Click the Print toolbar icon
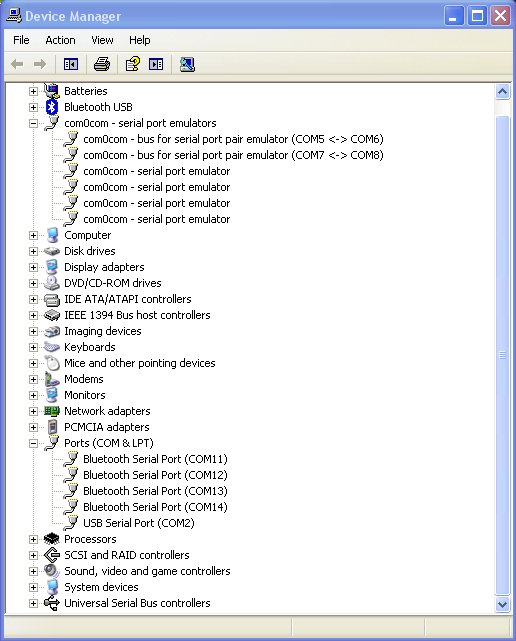 (102, 64)
